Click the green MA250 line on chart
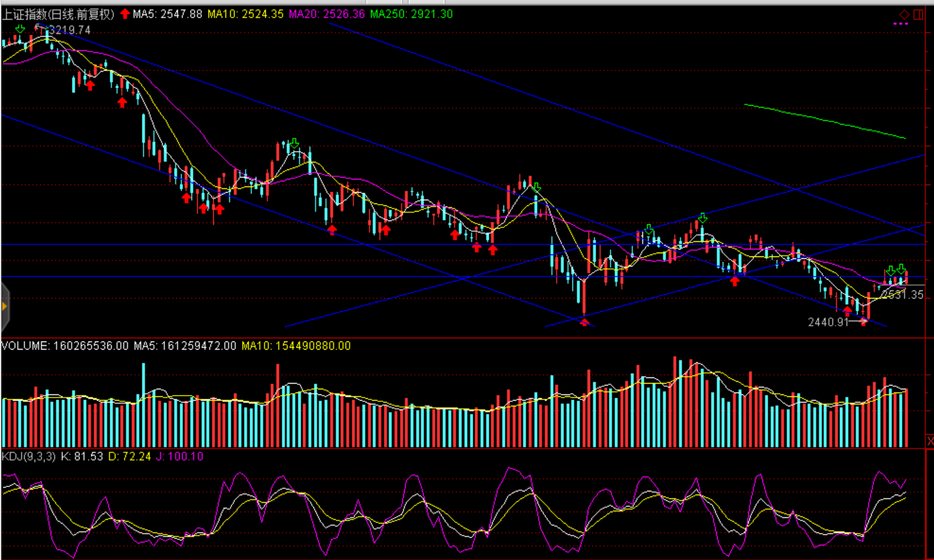The image size is (934, 560). (826, 120)
